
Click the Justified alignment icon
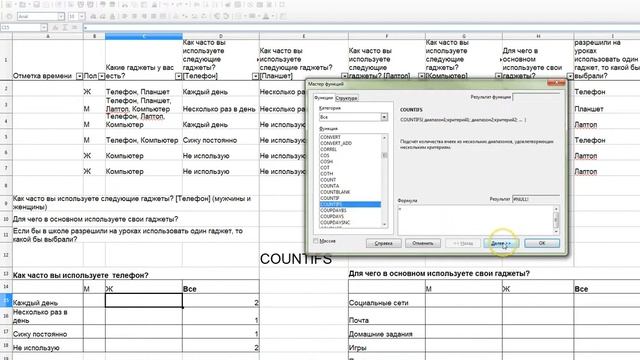coord(154,16)
